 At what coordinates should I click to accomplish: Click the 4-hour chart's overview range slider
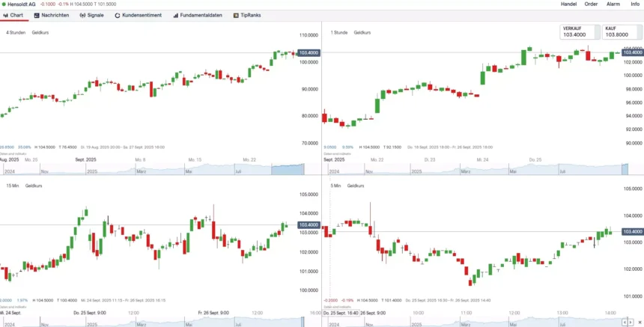pyautogui.click(x=288, y=171)
